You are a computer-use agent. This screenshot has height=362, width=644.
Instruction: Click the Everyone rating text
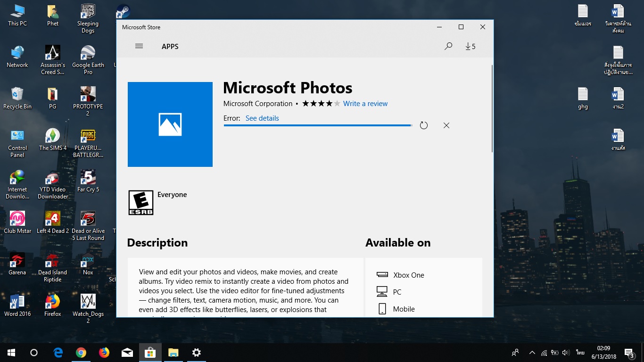click(x=172, y=195)
